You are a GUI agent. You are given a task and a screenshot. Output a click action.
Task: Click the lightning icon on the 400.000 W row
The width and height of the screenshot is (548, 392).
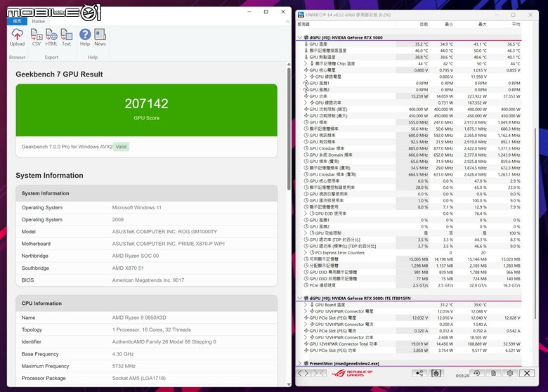pyautogui.click(x=306, y=110)
